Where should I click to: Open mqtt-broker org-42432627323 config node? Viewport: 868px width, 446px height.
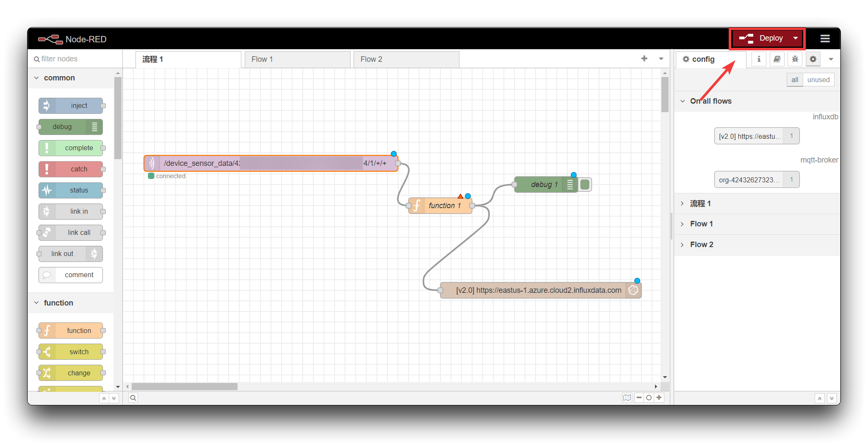pos(757,180)
